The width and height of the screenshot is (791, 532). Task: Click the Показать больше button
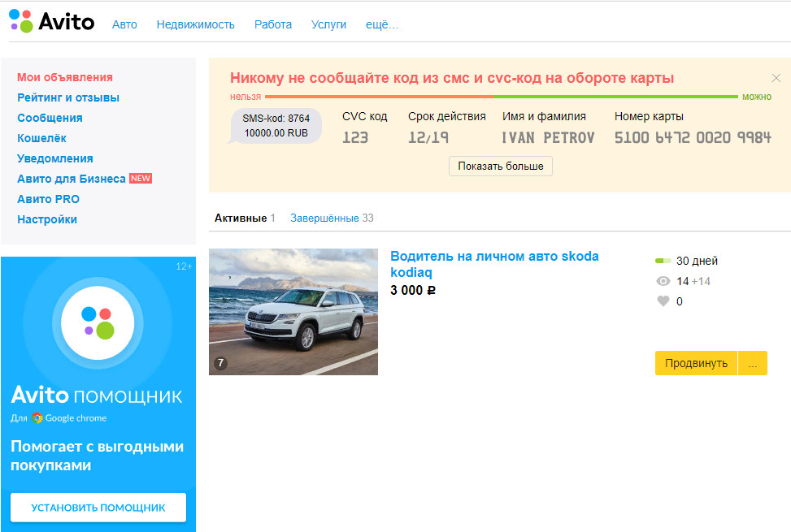(501, 167)
